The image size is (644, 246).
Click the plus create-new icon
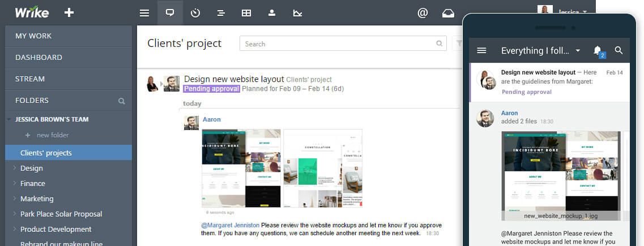[x=69, y=12]
